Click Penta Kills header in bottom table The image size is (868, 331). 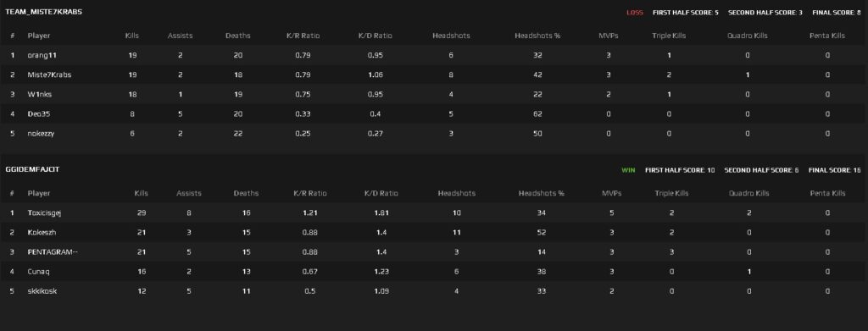coord(827,193)
